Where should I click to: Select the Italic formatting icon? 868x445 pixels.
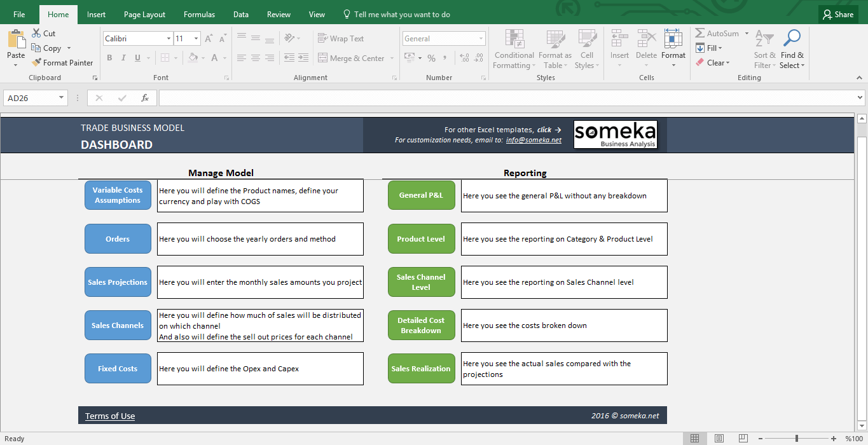(123, 58)
